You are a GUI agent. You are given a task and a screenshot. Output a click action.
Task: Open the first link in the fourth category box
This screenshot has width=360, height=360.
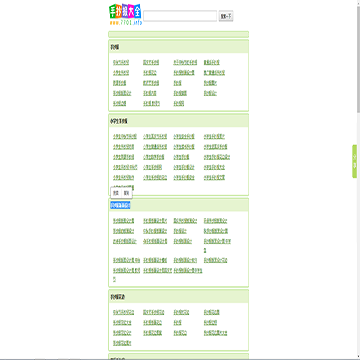(x=124, y=312)
